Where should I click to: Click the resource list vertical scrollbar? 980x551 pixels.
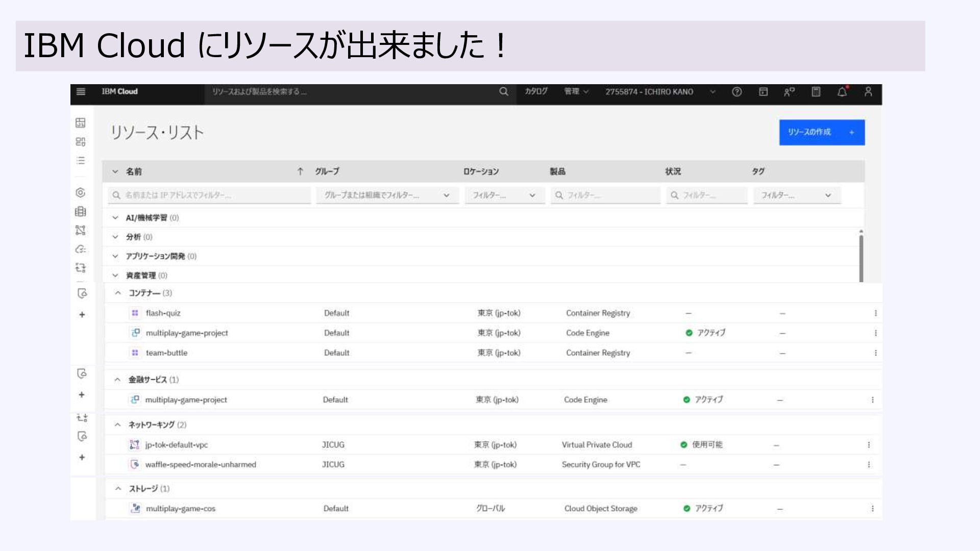(x=861, y=258)
